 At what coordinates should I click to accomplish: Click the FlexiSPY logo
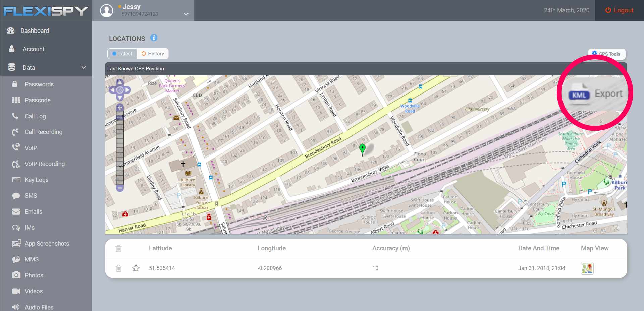[x=46, y=11]
